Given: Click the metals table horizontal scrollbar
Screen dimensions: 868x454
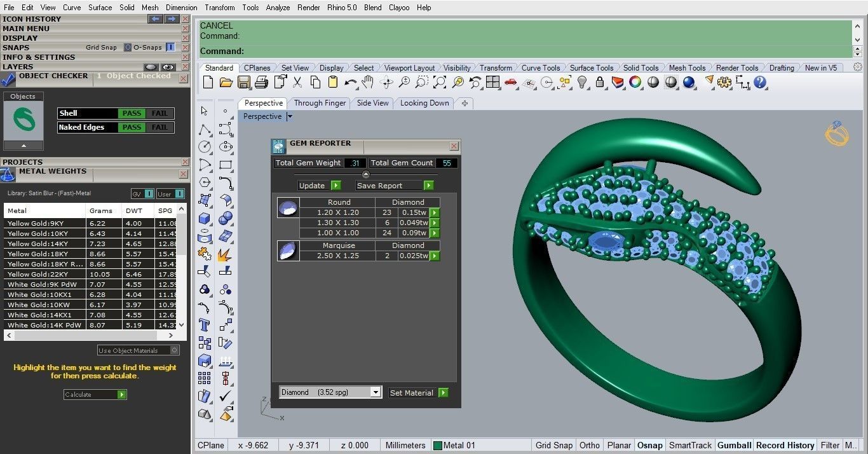Looking at the screenshot, I should point(90,335).
